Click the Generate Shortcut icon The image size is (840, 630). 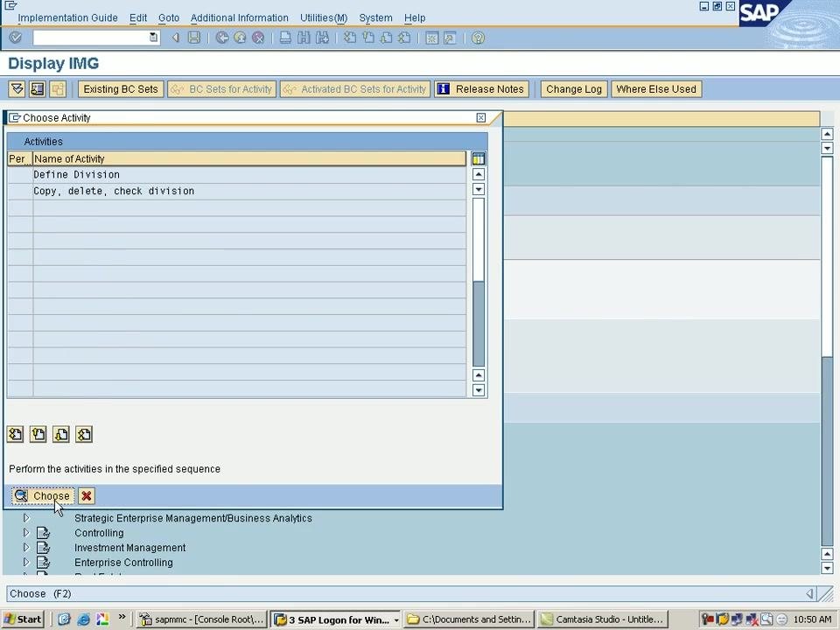click(x=450, y=38)
